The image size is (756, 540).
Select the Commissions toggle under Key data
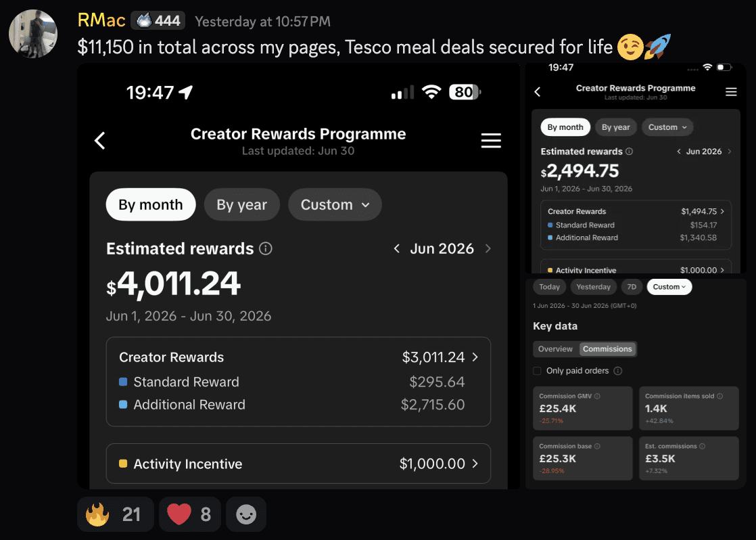coord(607,349)
